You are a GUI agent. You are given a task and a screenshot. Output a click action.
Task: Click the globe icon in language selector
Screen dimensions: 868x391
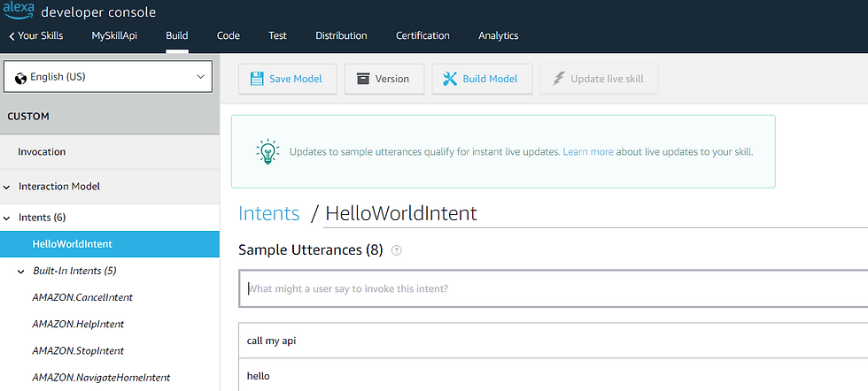coord(21,78)
